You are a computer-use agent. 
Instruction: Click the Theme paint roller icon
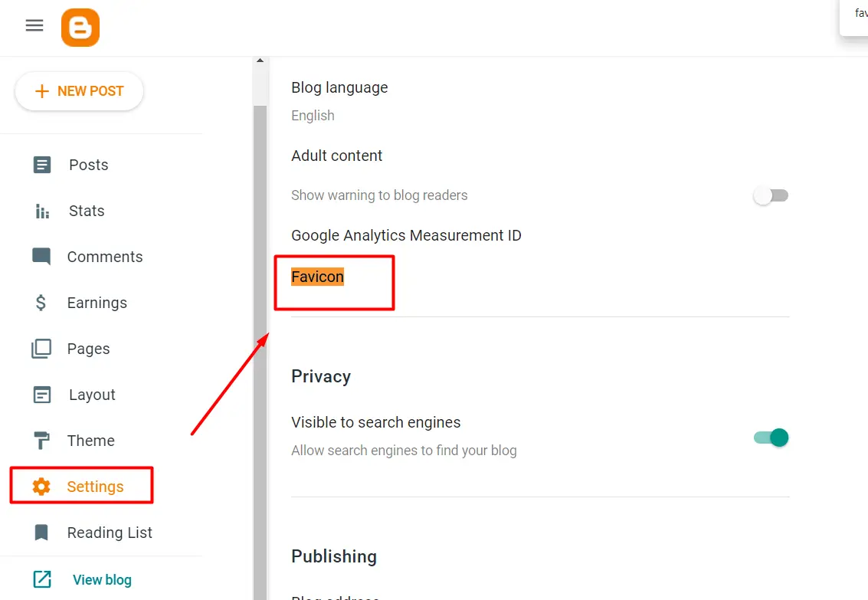[x=41, y=441]
